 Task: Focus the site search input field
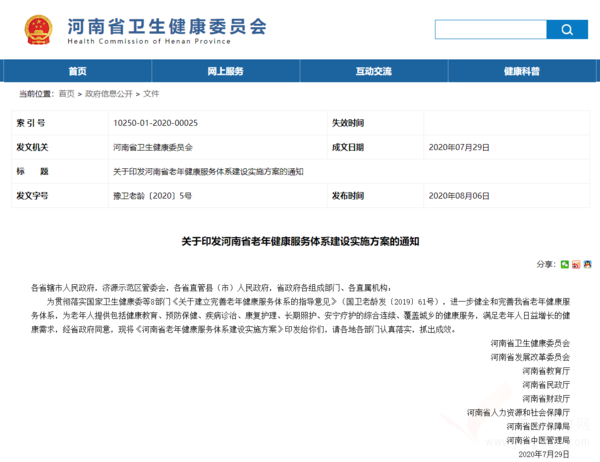click(x=491, y=29)
